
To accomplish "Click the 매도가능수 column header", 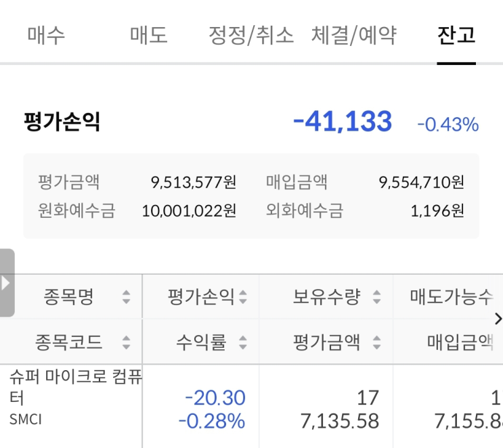I will [451, 296].
